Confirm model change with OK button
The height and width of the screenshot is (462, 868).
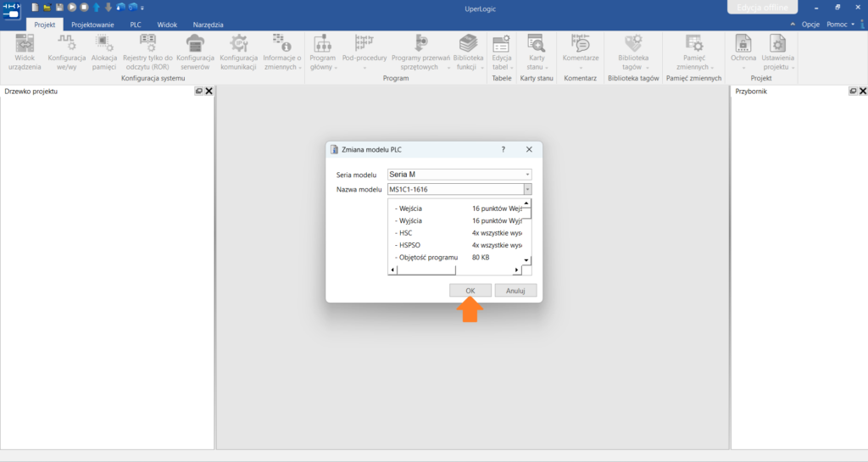click(x=470, y=291)
